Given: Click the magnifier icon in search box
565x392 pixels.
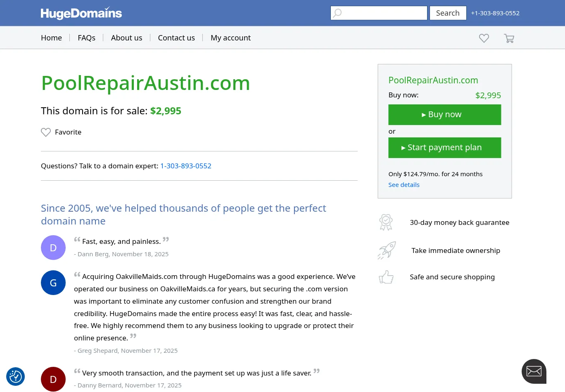Looking at the screenshot, I should (x=337, y=13).
